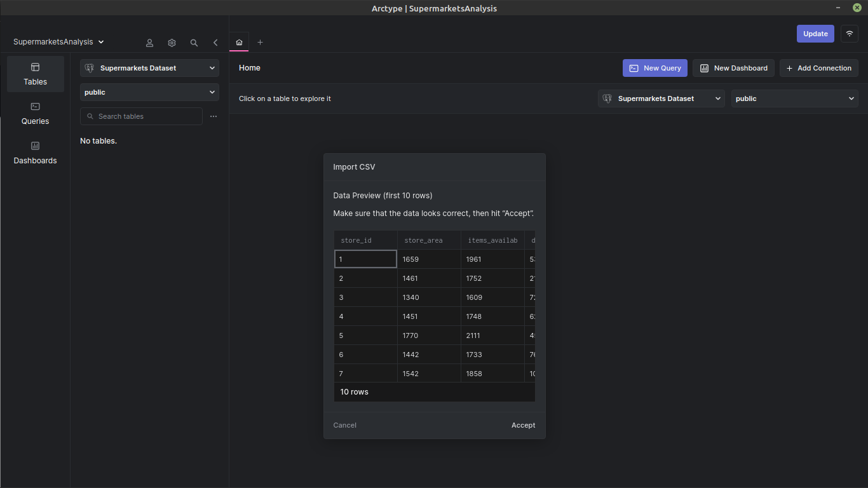Click the Update button

pyautogui.click(x=815, y=33)
